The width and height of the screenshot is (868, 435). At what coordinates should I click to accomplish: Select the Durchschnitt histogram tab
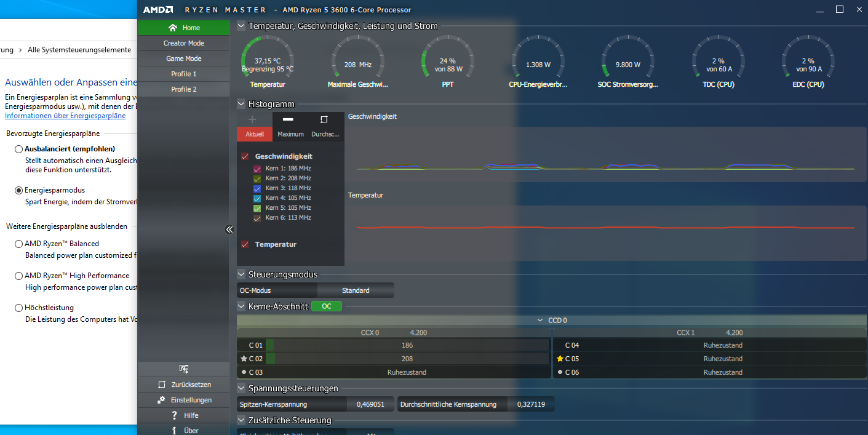[x=325, y=134]
